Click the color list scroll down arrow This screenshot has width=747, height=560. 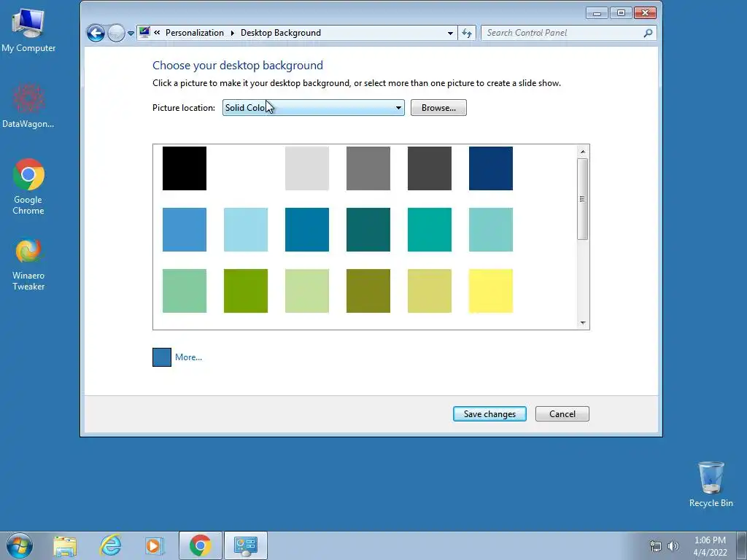click(x=583, y=323)
